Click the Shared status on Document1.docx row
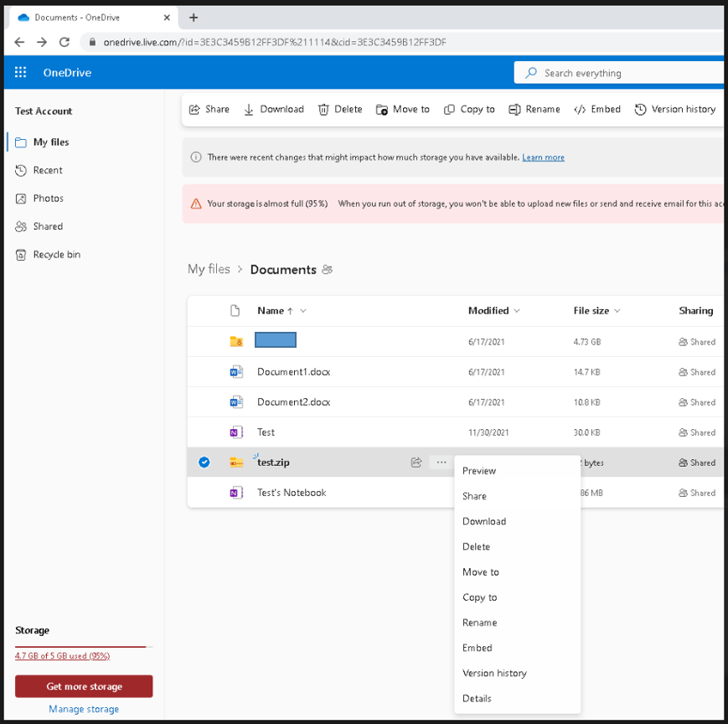The width and height of the screenshot is (728, 724). point(697,372)
